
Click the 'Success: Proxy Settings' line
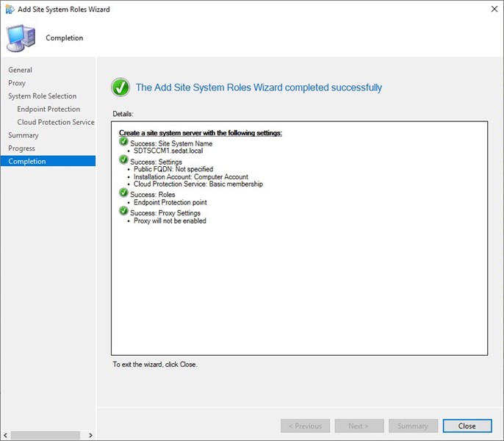point(165,213)
